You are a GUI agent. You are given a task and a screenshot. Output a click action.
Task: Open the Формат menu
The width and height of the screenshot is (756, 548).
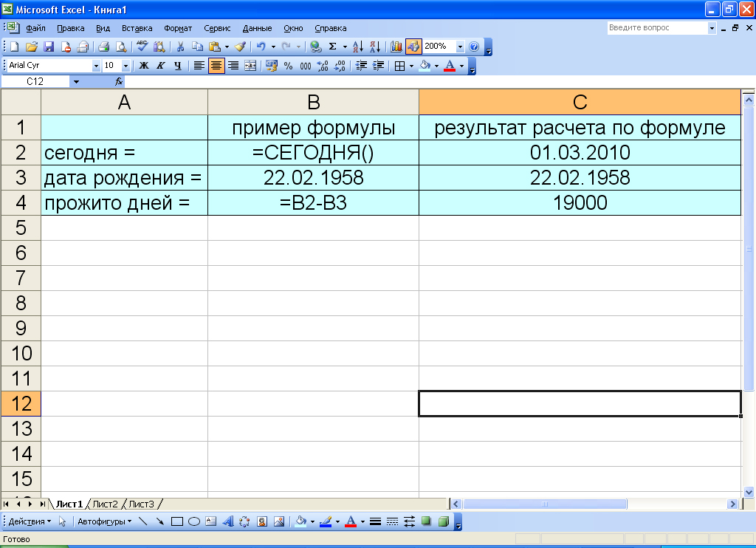tap(178, 29)
